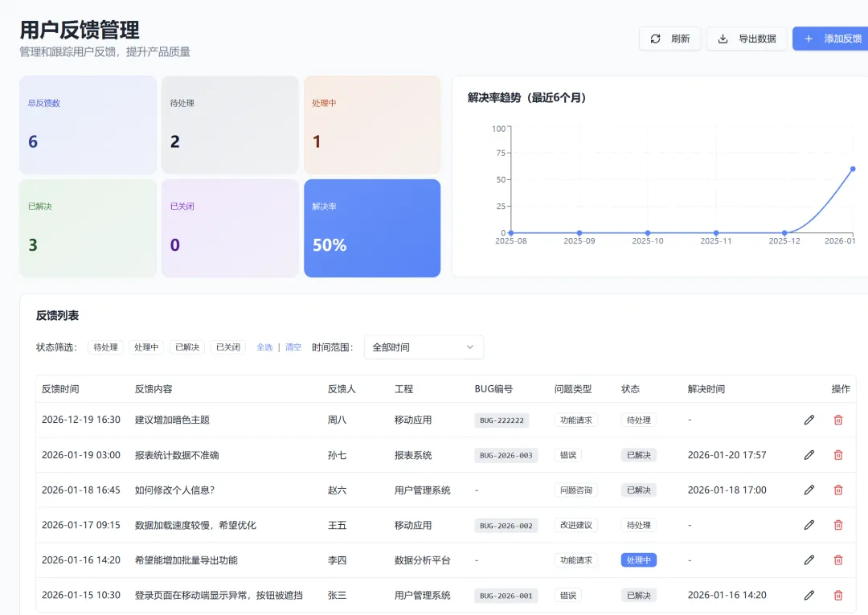This screenshot has width=868, height=615.
Task: Click the 清空 clear filters link
Action: tap(293, 347)
